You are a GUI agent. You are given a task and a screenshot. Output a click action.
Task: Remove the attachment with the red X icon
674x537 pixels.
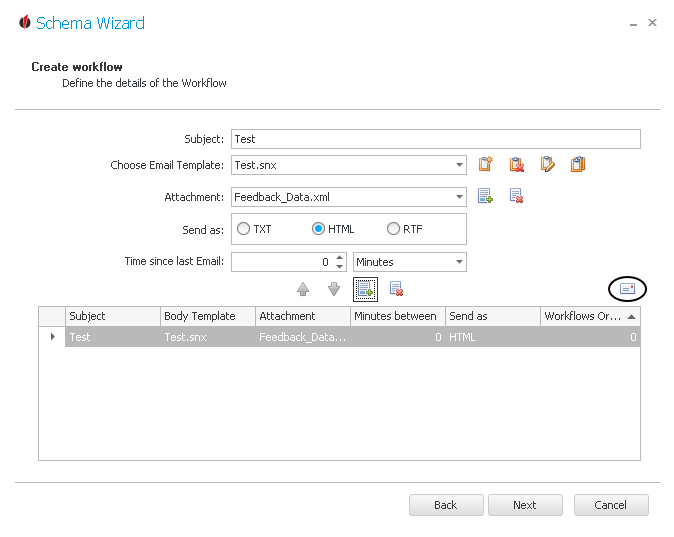(516, 196)
